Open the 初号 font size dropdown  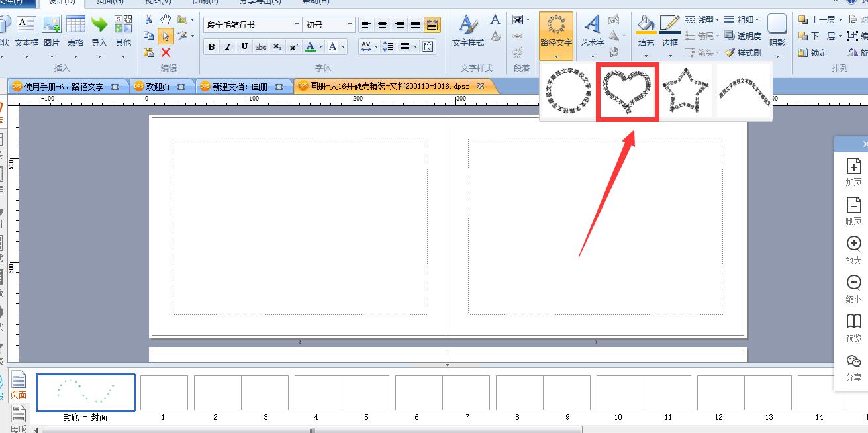[329, 24]
